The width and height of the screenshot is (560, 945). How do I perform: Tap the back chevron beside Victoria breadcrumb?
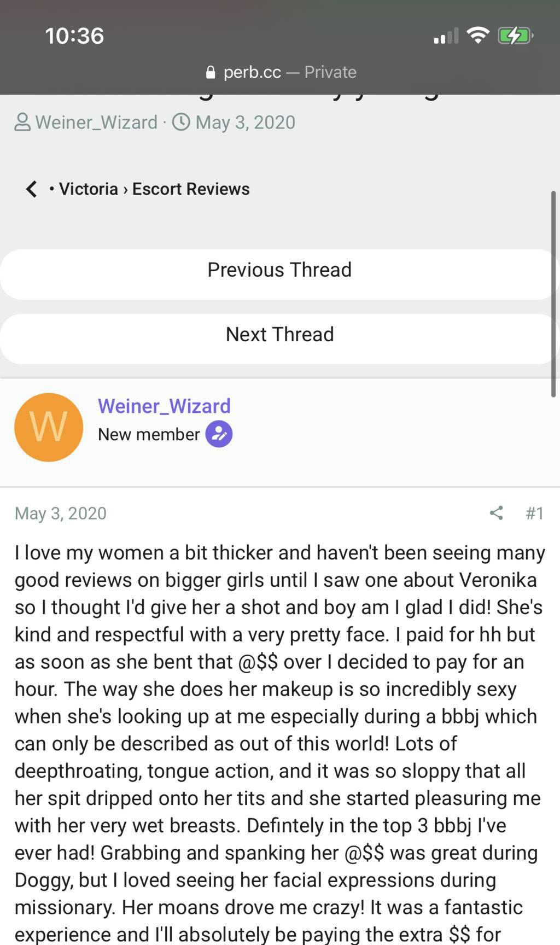(32, 189)
